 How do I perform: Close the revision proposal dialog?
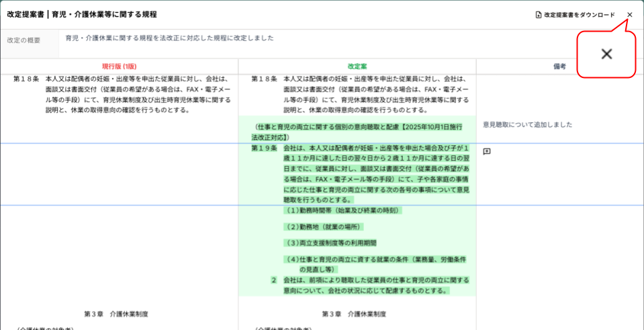[629, 15]
